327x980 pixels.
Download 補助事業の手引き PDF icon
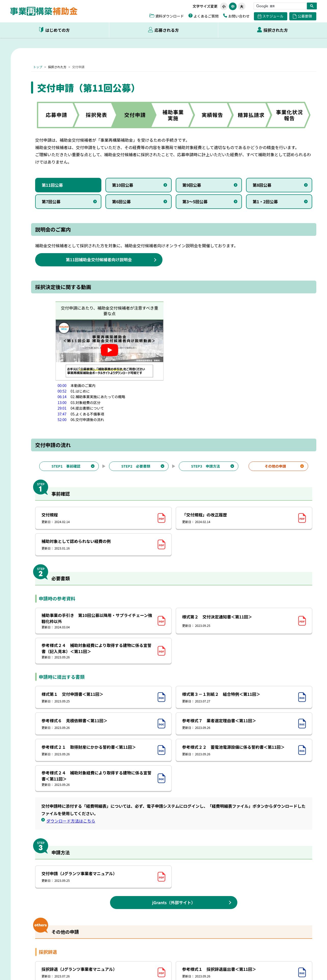tap(161, 621)
